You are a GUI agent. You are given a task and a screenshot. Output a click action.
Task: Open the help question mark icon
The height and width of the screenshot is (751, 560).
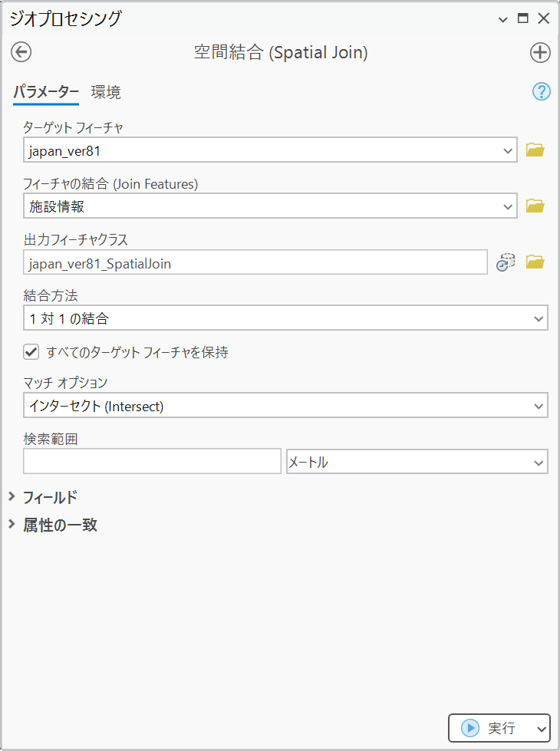pyautogui.click(x=542, y=92)
